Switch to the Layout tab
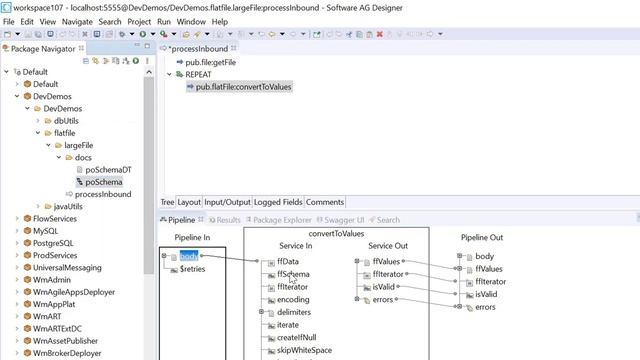Screen dimensions: 640x360 tap(189, 202)
